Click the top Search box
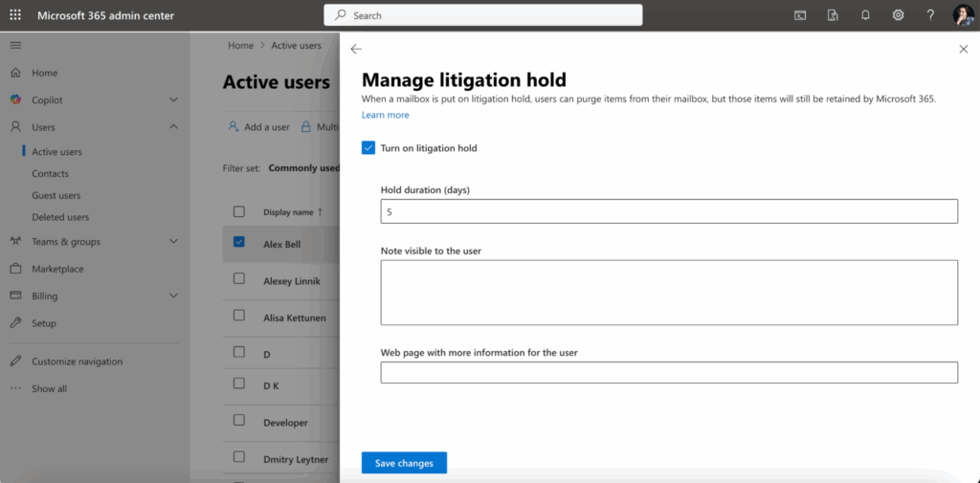The image size is (980, 483). coord(483,15)
